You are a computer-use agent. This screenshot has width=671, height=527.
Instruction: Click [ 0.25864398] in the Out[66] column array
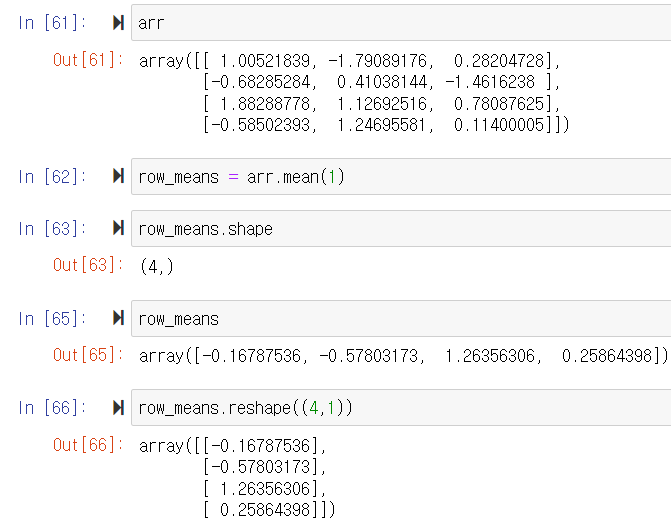pyautogui.click(x=261, y=510)
